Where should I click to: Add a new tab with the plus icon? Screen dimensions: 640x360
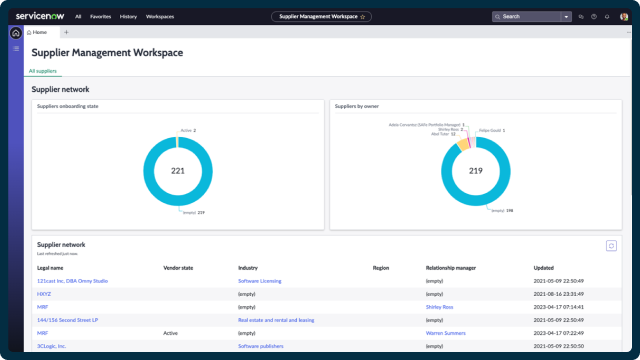[x=66, y=32]
